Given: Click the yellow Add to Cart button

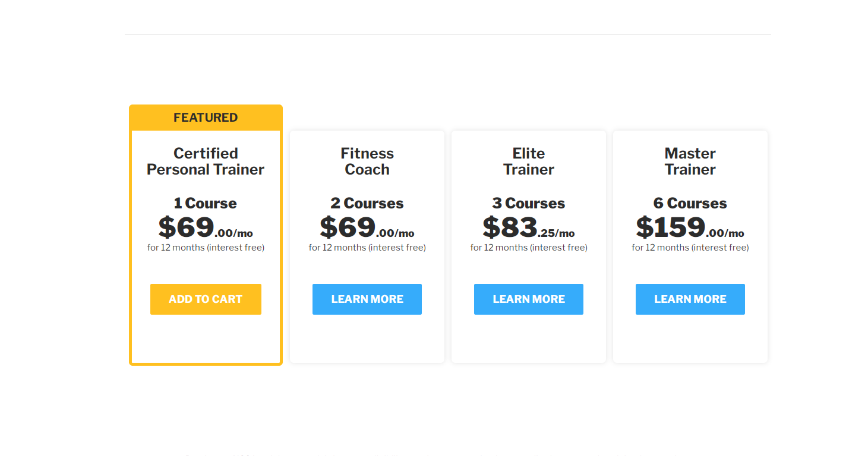Looking at the screenshot, I should pos(206,299).
